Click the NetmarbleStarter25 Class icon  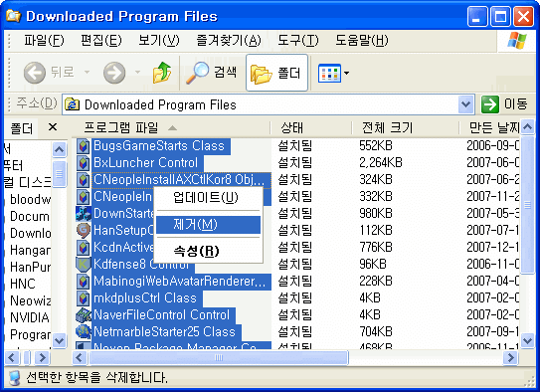point(83,331)
